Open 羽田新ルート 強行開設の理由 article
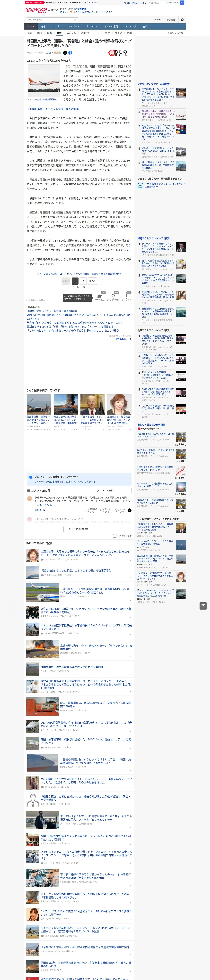Image resolution: width=210 pixels, height=980 pixels. coord(95,590)
